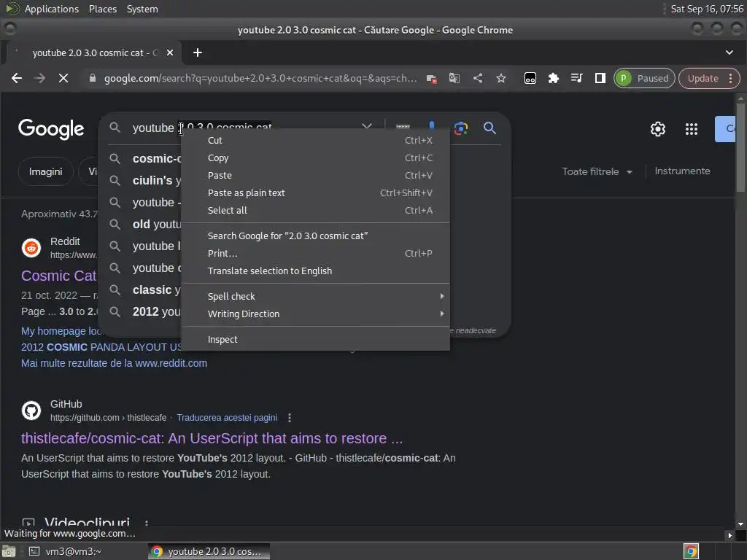747x560 pixels.
Task: Open GitHub result three-dot options
Action: (290, 418)
